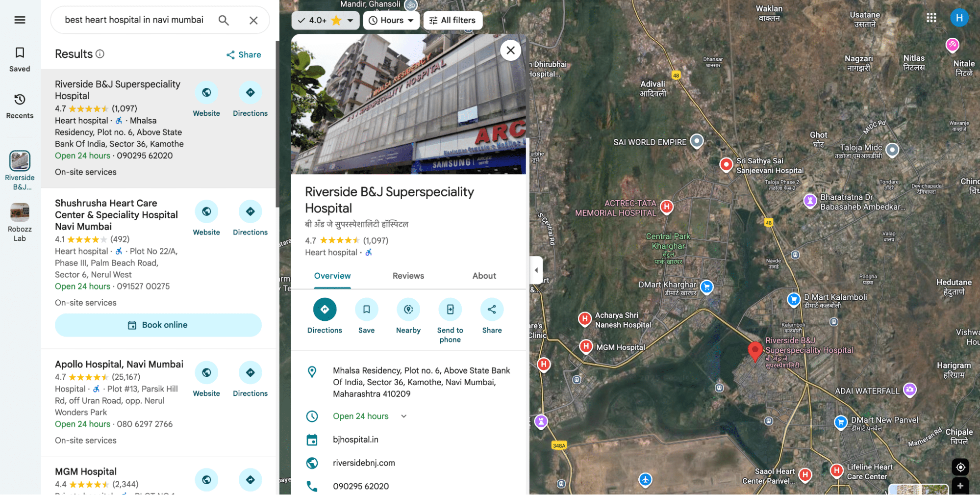Open the Google apps grid

click(931, 18)
